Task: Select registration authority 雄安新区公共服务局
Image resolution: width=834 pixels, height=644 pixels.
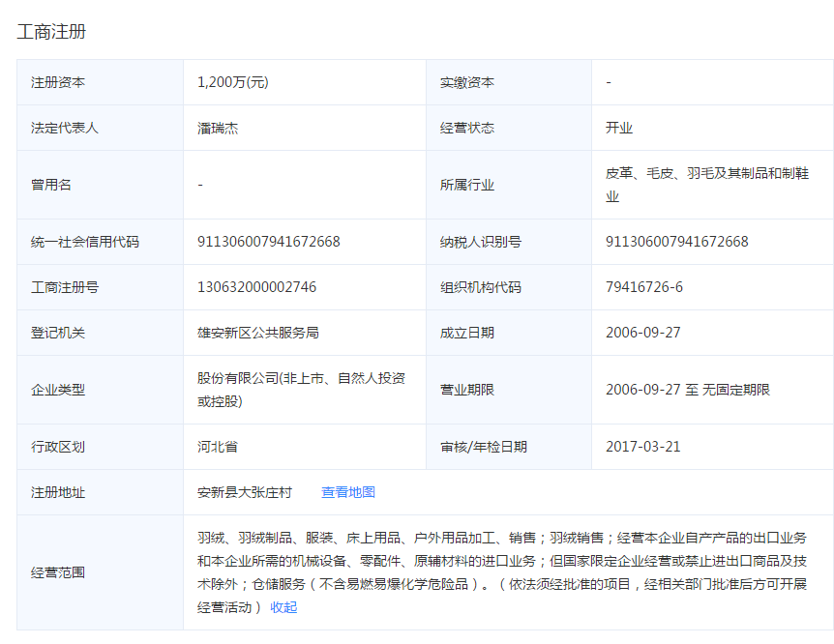Action: [x=258, y=333]
